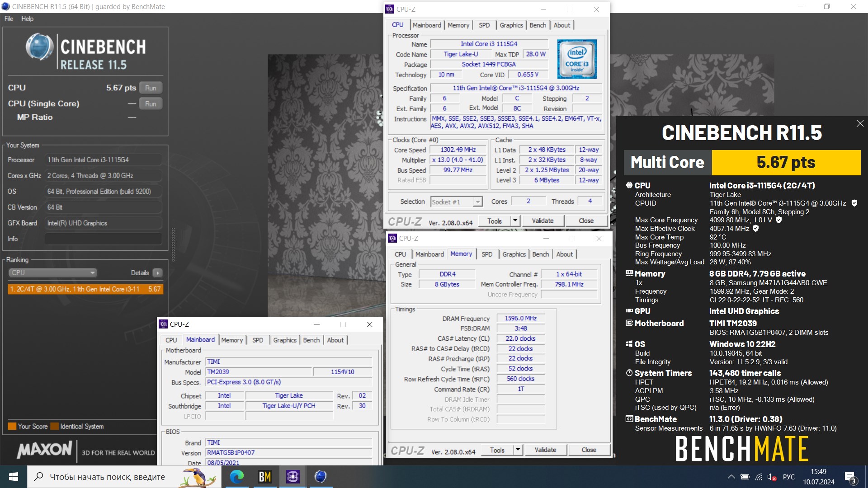Click the 5.67 pts Multi Core score
The height and width of the screenshot is (488, 868).
[x=786, y=162]
